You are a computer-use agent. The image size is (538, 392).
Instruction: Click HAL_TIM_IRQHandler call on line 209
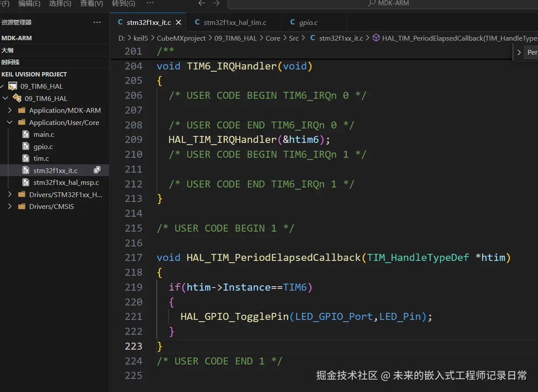223,139
